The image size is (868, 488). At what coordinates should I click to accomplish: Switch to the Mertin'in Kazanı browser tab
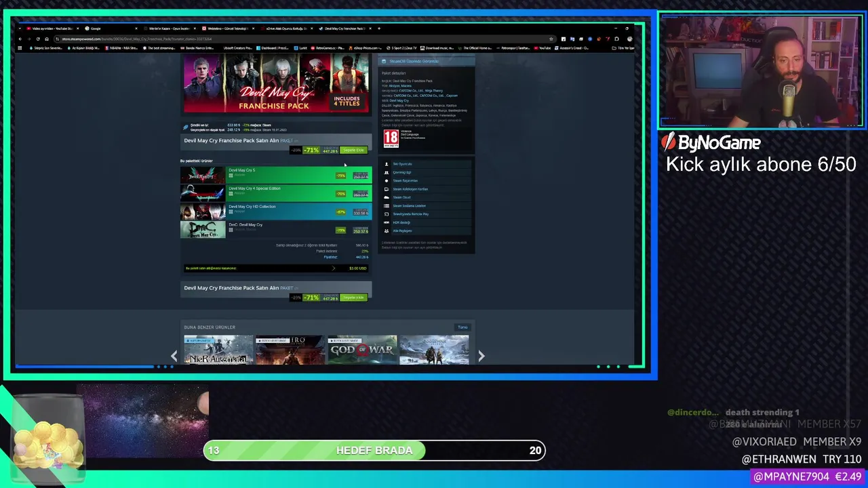pyautogui.click(x=170, y=28)
